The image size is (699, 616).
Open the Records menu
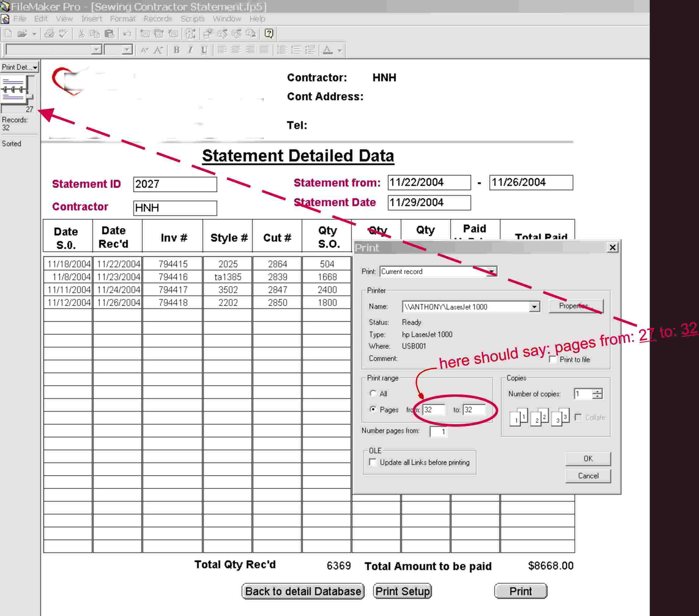(158, 19)
